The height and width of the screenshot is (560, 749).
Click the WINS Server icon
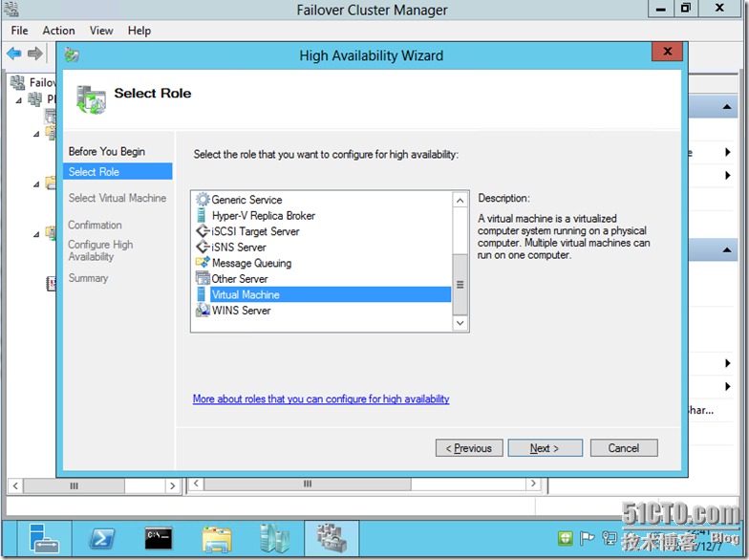[203, 310]
